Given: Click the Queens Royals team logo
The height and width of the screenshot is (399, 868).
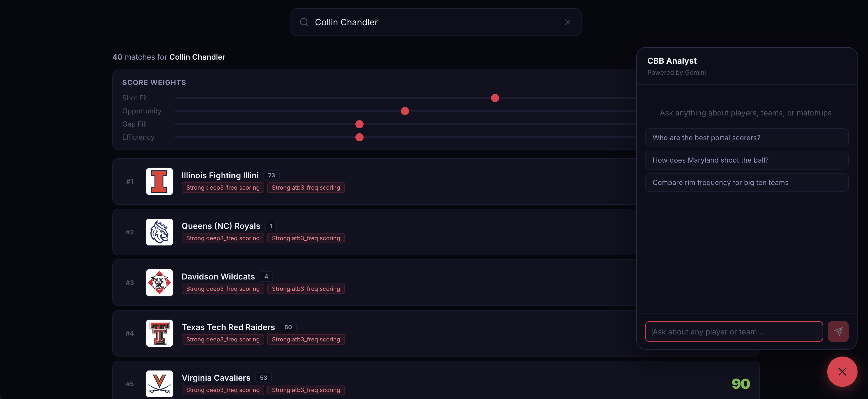Looking at the screenshot, I should coord(160,232).
